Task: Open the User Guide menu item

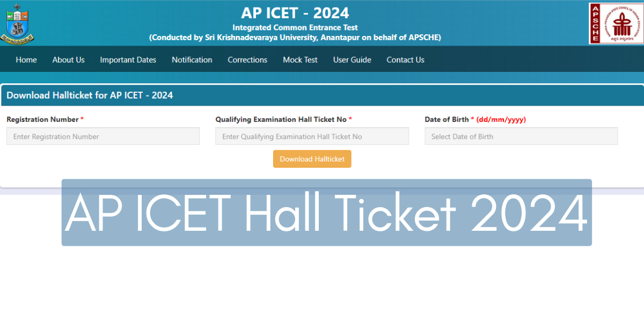Action: 352,60
